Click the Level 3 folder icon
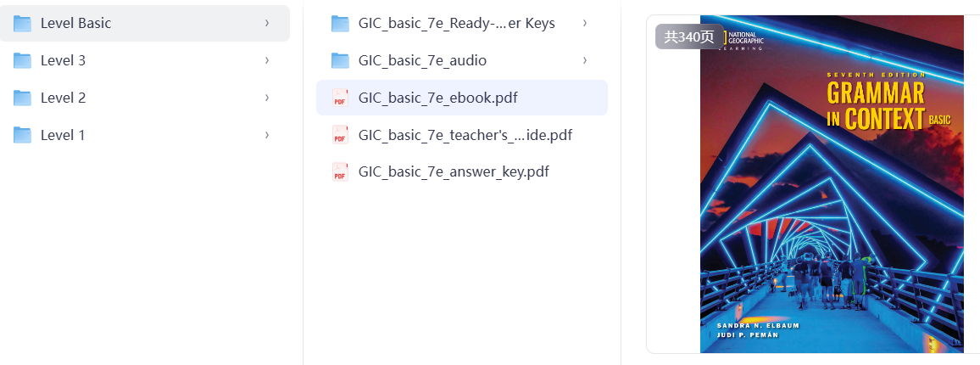Screen dimensions: 980x365 [23, 60]
